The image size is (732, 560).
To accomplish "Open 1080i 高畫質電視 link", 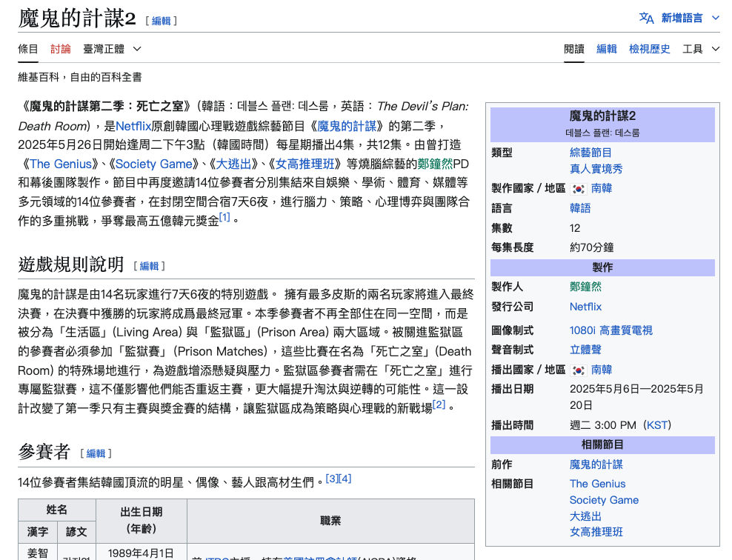I will [x=611, y=330].
